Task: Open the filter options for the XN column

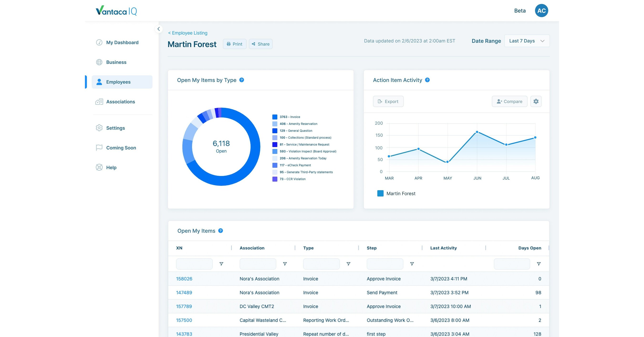Action: 221,264
